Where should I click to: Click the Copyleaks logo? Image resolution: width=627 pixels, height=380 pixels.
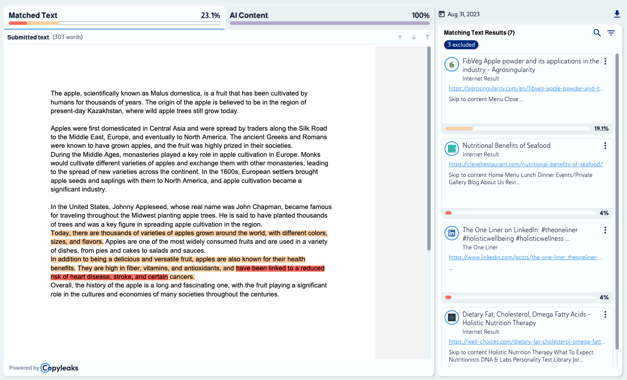coord(60,368)
